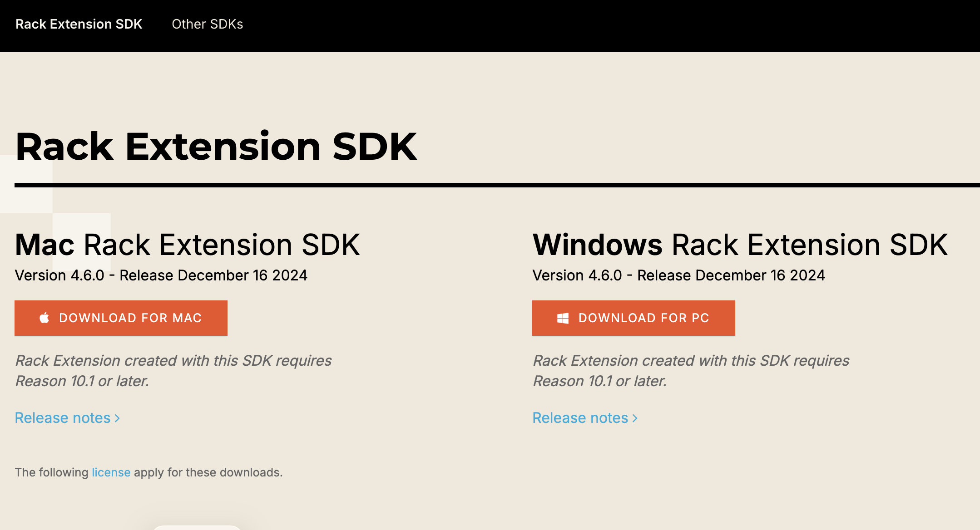The width and height of the screenshot is (980, 530).
Task: Click the Reason 10.1 requirement note under Mac
Action: point(173,371)
